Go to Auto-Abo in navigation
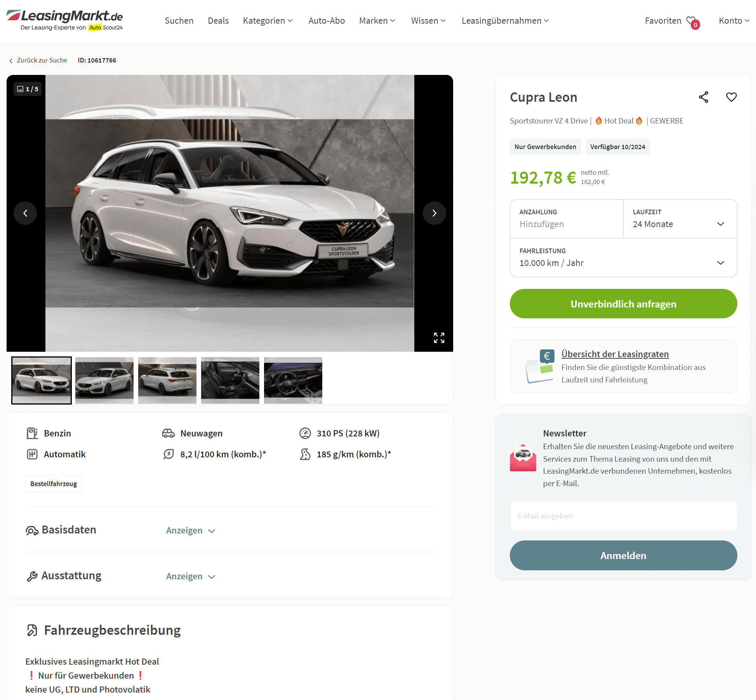 click(327, 21)
